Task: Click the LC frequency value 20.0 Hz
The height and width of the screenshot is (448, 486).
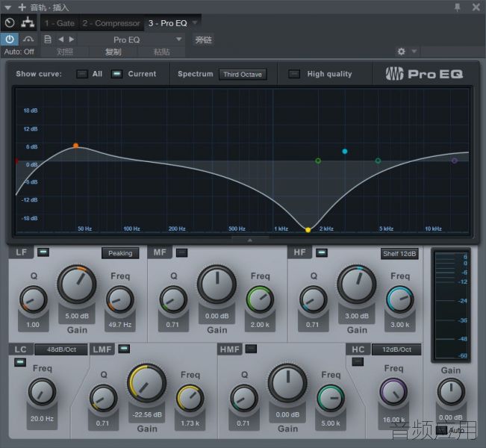Action: tap(42, 419)
